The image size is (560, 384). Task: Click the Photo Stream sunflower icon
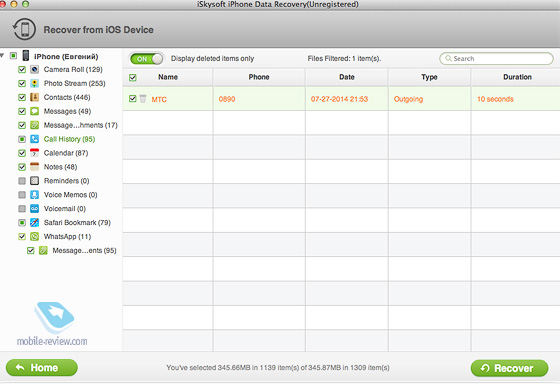[34, 83]
